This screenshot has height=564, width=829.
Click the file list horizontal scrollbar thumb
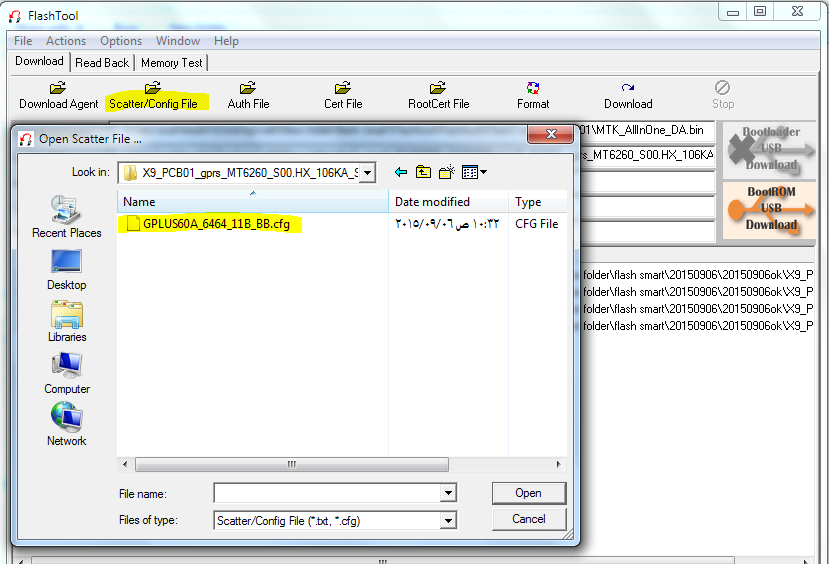tap(292, 465)
